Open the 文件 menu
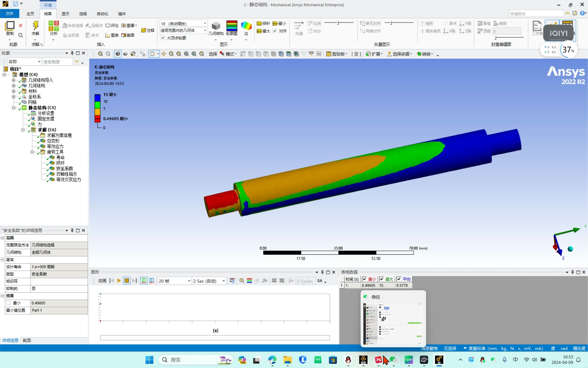The width and height of the screenshot is (588, 368). (x=9, y=14)
